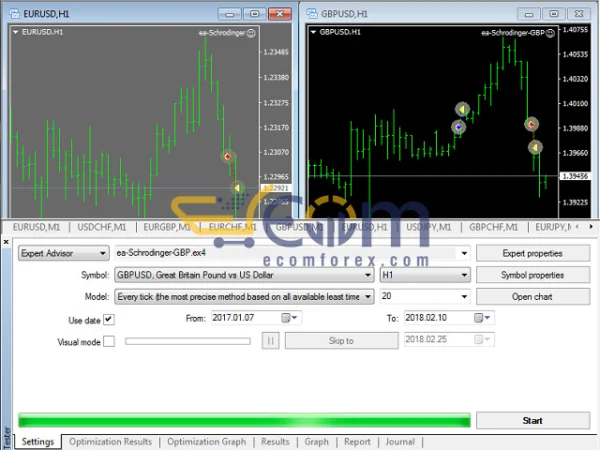The image size is (600, 450).
Task: Click the Expert properties button
Action: 533,253
